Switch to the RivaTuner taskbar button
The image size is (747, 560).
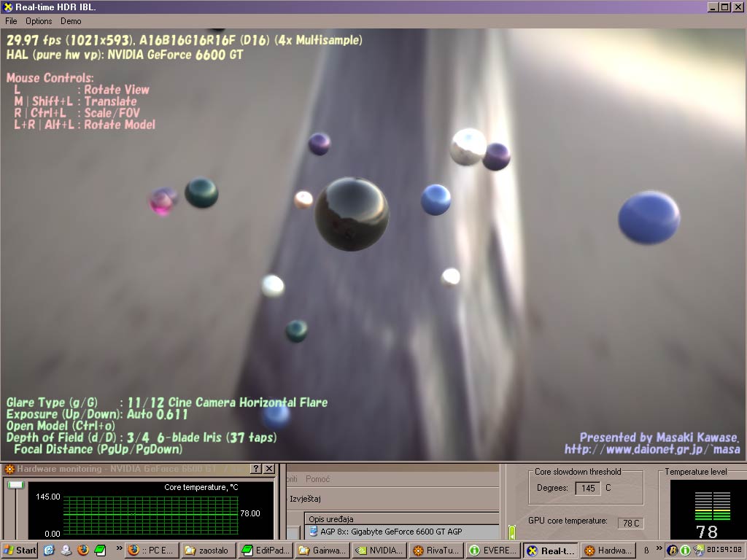click(x=436, y=551)
